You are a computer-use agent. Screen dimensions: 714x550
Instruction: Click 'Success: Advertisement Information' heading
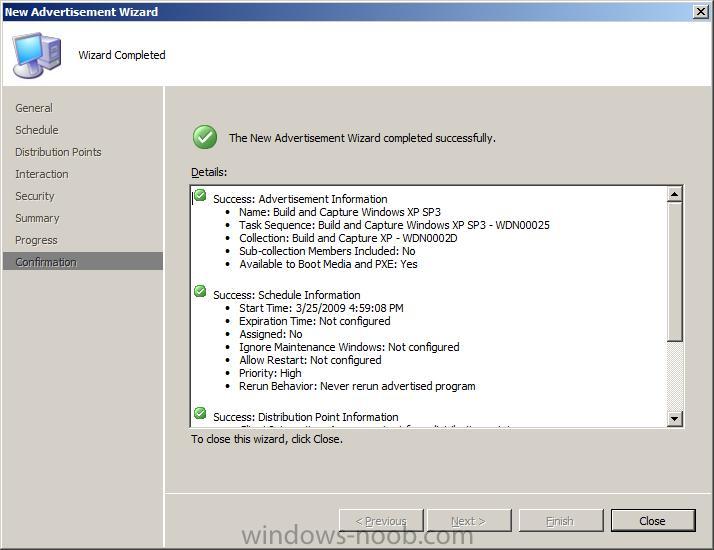[300, 199]
